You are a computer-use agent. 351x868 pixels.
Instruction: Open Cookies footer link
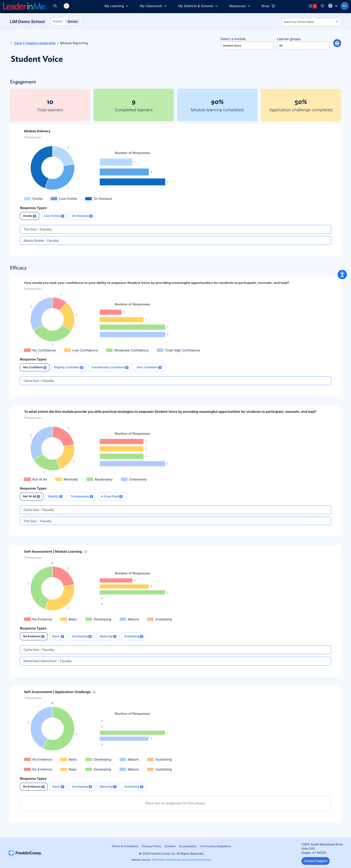[170, 846]
